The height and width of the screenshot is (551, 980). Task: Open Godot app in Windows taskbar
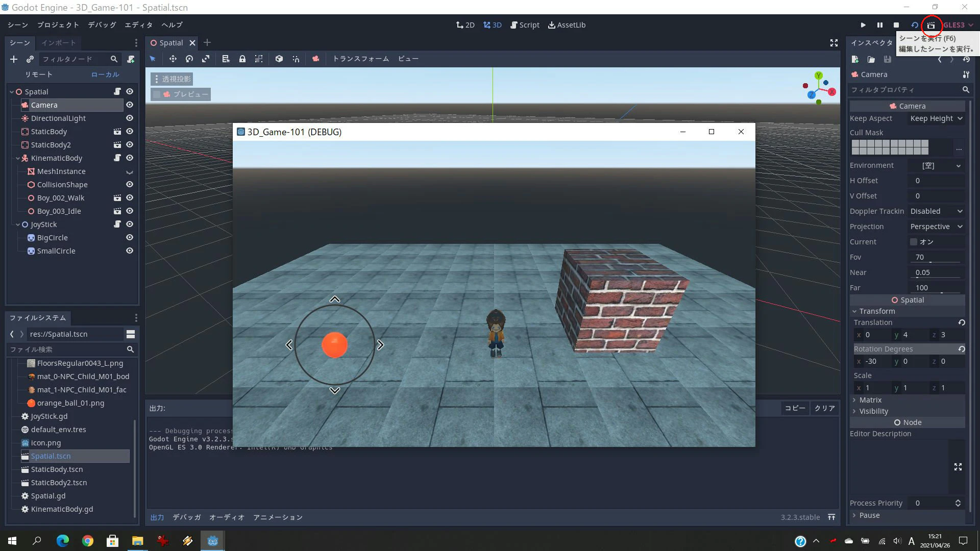click(213, 541)
